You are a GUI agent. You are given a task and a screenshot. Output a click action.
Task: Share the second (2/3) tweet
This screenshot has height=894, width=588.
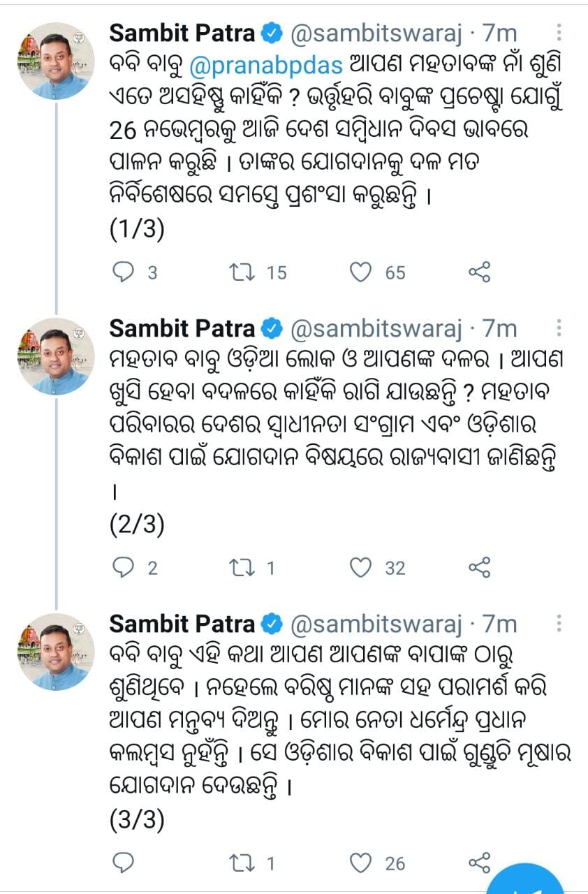[480, 568]
